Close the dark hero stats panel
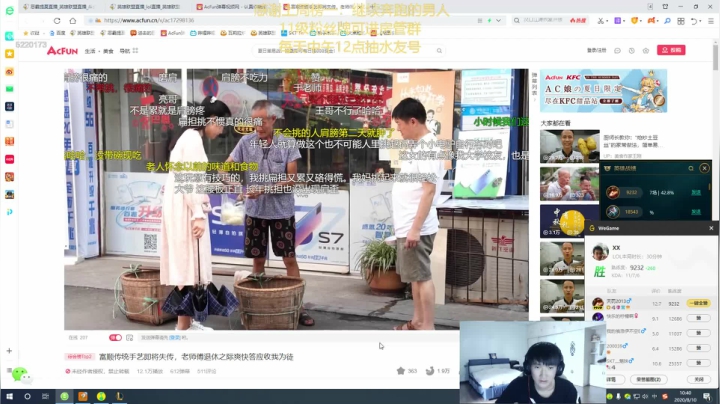The image size is (720, 404). pos(704,168)
